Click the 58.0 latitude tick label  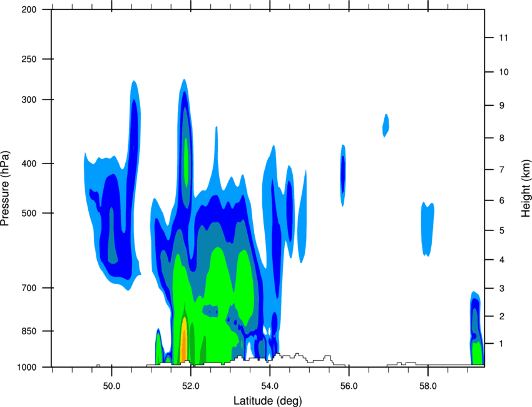(x=428, y=386)
